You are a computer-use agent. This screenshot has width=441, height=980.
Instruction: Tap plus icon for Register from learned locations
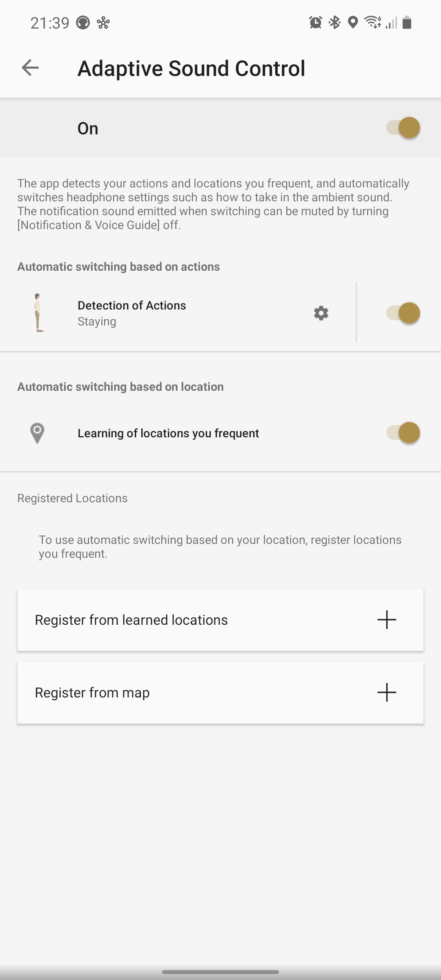[386, 620]
